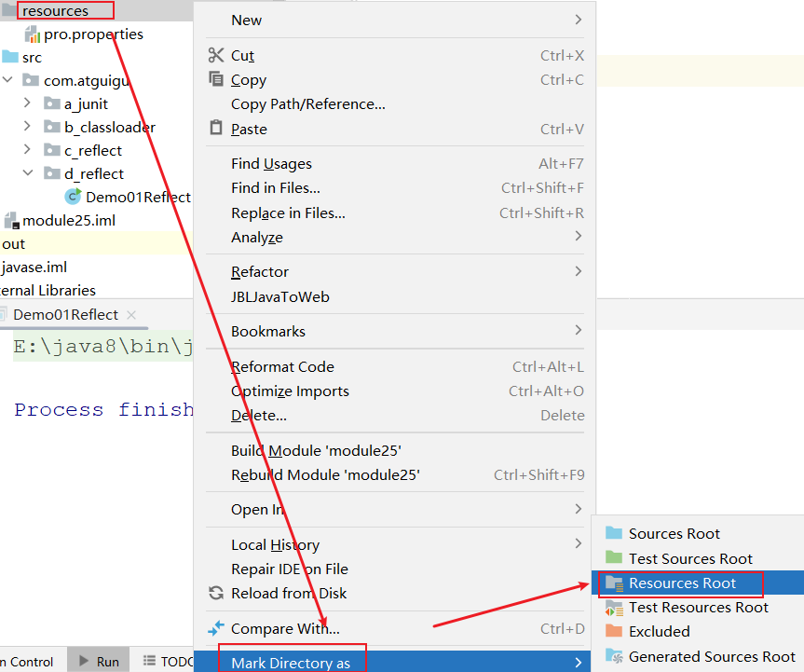Select module25.iml in project tree
This screenshot has height=672, width=804.
point(68,220)
